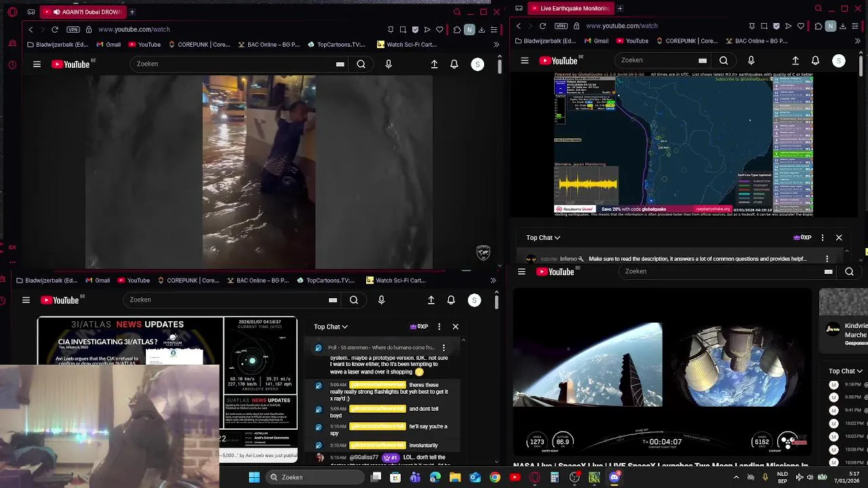868x488 pixels.
Task: Open chat options menu in the Earthquake window
Action: [x=823, y=238]
